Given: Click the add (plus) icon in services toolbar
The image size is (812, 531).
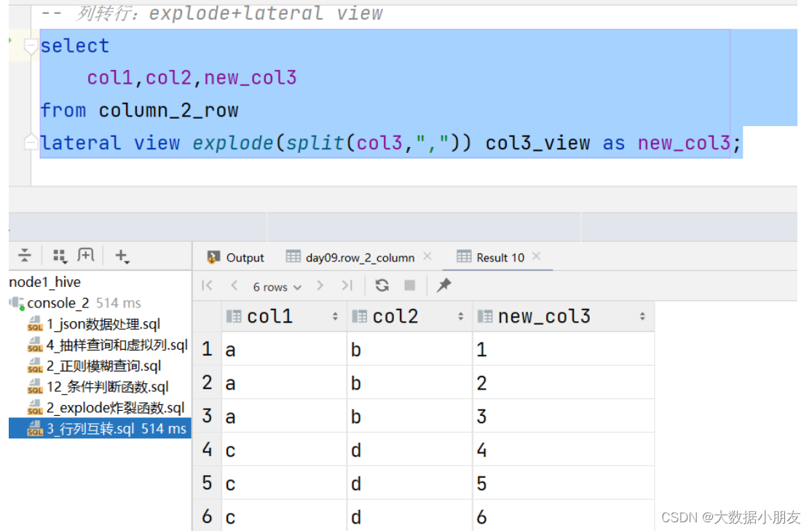Looking at the screenshot, I should pyautogui.click(x=122, y=256).
